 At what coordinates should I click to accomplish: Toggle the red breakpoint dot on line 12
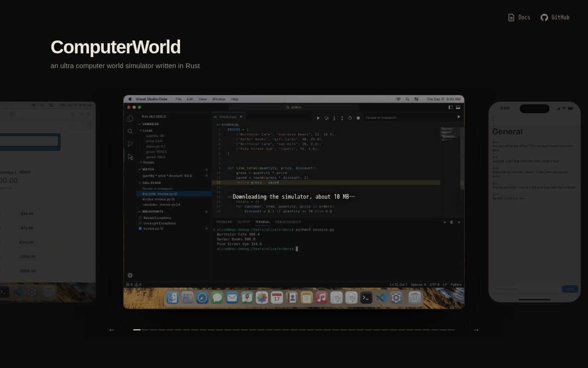(x=214, y=183)
